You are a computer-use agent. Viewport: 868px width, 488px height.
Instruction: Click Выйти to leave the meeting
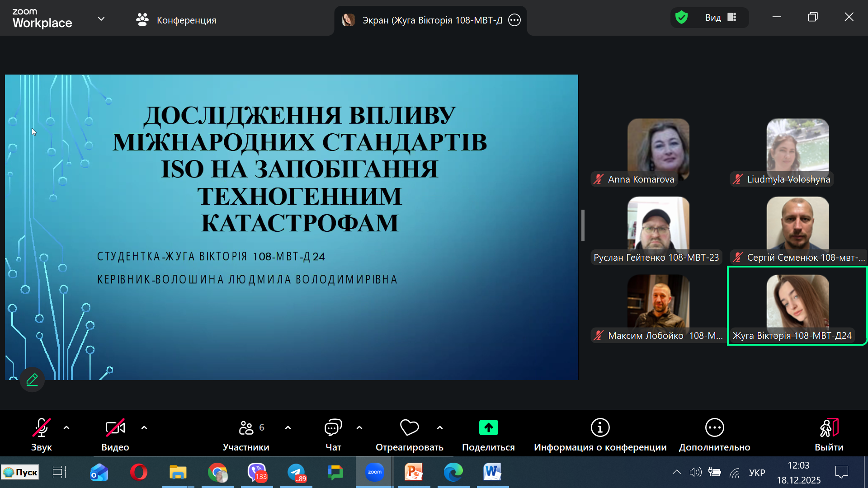(829, 435)
